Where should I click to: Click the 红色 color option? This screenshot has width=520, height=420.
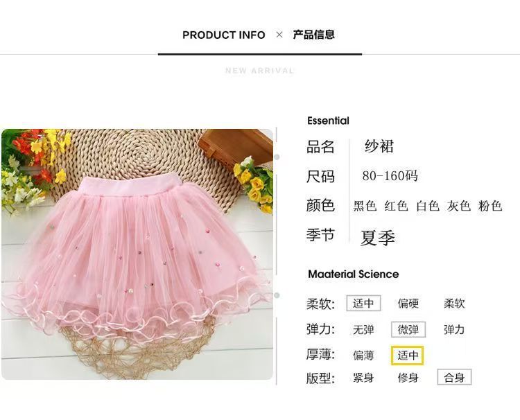pos(396,206)
